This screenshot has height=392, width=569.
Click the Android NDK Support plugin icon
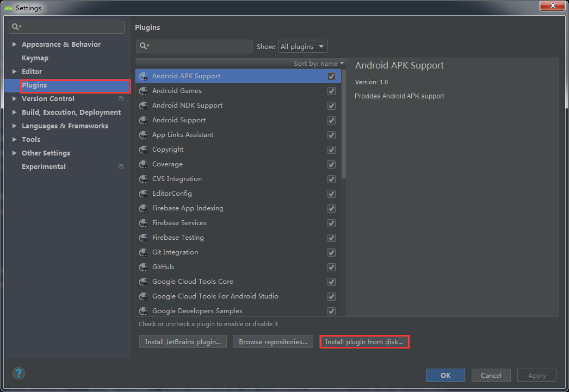(x=144, y=105)
